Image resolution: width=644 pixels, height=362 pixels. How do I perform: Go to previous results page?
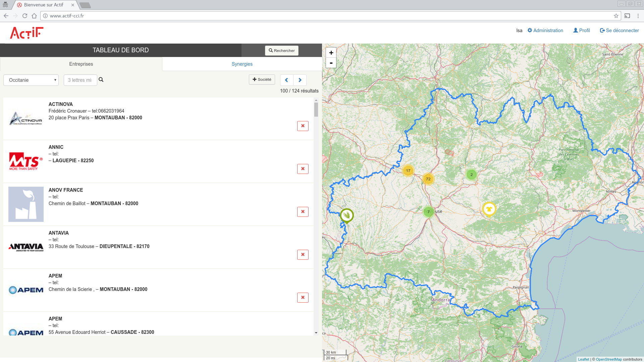[x=286, y=80]
